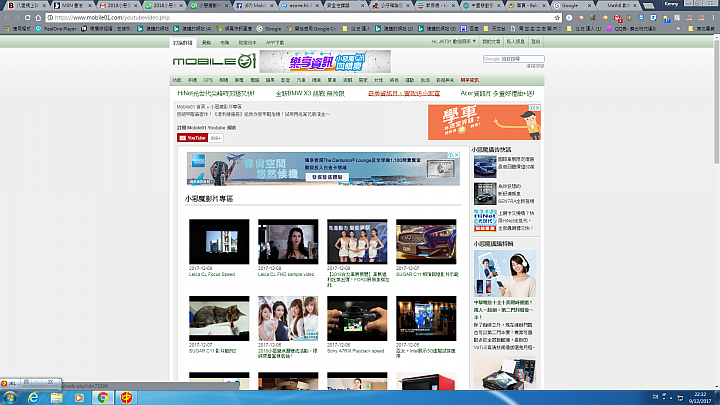Switch to the MSN browser tab
The width and height of the screenshot is (720, 405).
pyautogui.click(x=72, y=6)
